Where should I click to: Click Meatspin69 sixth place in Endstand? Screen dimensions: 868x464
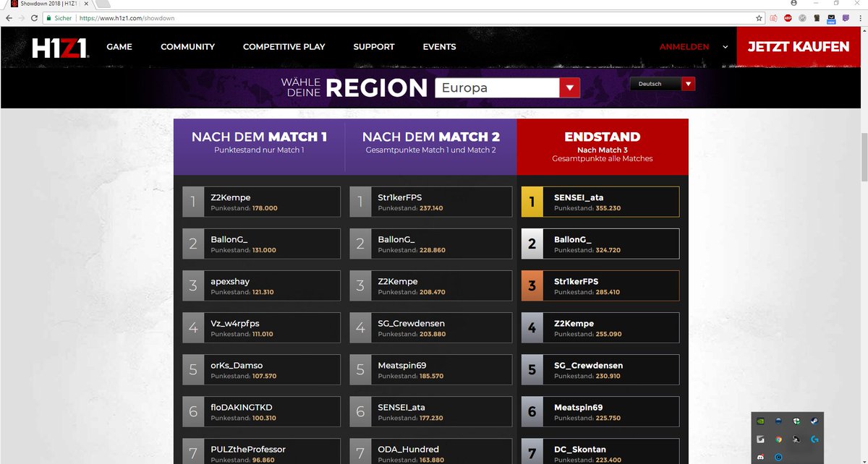(601, 411)
